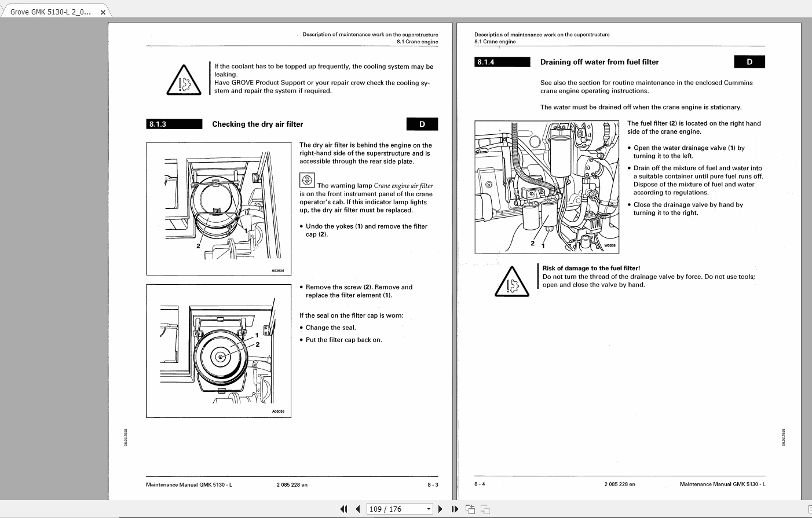The width and height of the screenshot is (812, 518).
Task: Advance to the next page
Action: click(x=440, y=508)
